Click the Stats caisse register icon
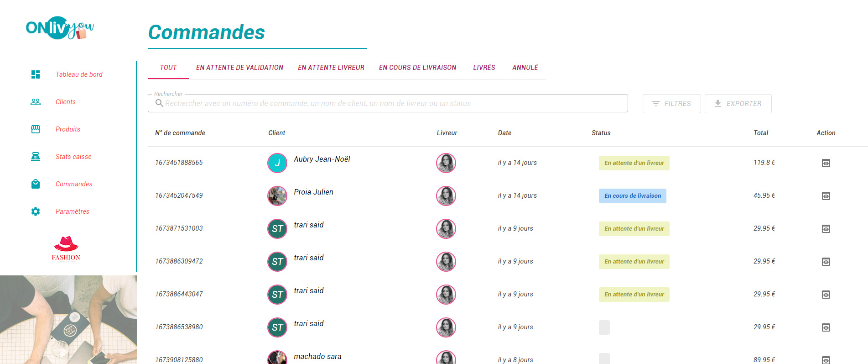The width and height of the screenshot is (868, 364). pyautogui.click(x=36, y=157)
